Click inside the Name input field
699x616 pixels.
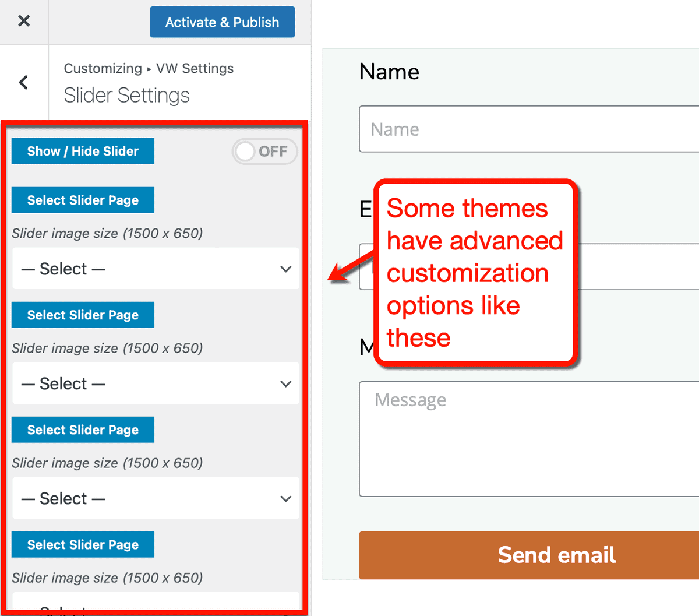pos(524,129)
